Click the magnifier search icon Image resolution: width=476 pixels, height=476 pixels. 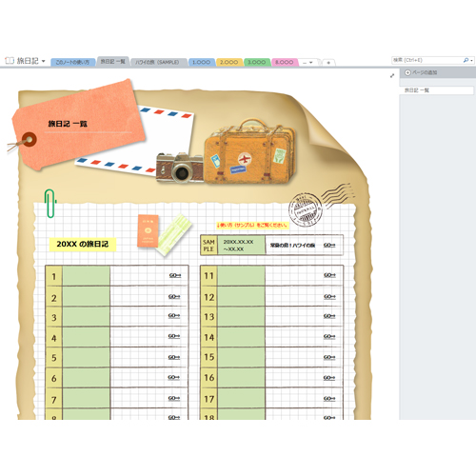466,60
